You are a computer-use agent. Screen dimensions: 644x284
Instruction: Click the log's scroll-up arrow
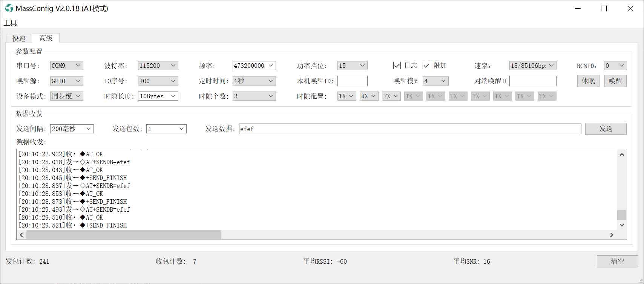(622, 154)
